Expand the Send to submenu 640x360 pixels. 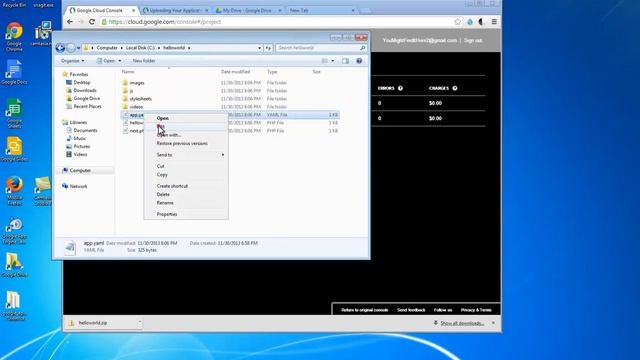point(186,155)
